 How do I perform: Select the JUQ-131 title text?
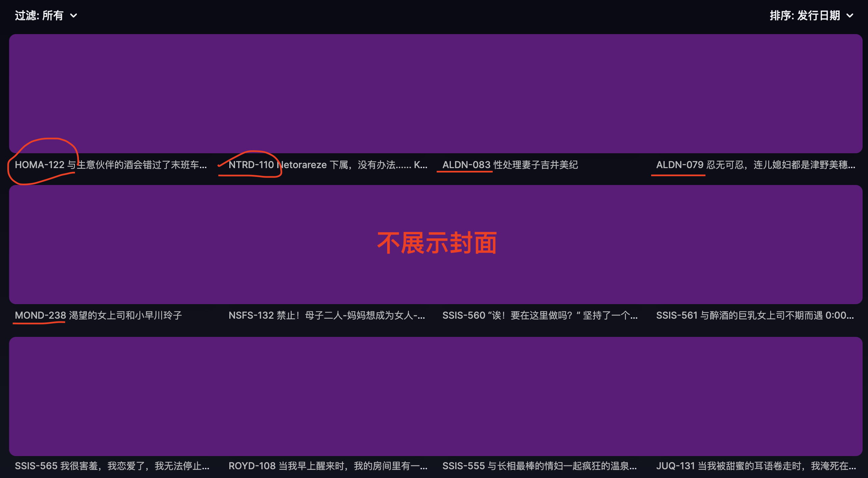tap(756, 466)
